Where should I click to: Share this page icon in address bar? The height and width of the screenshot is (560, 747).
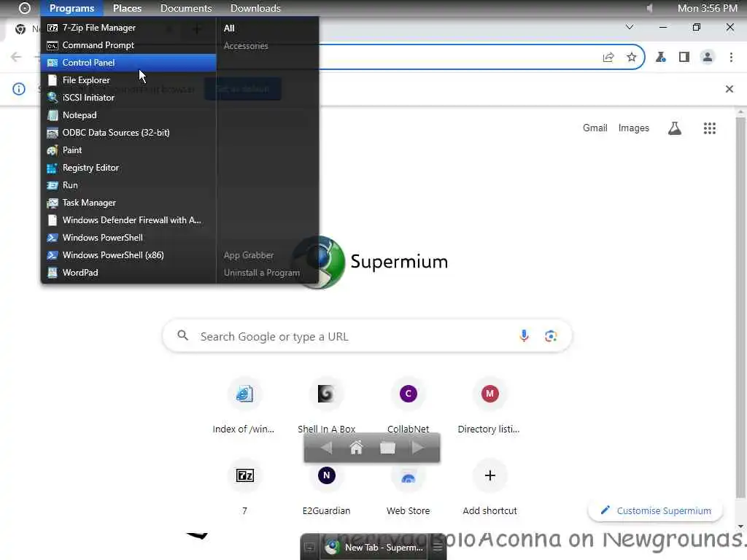[608, 57]
